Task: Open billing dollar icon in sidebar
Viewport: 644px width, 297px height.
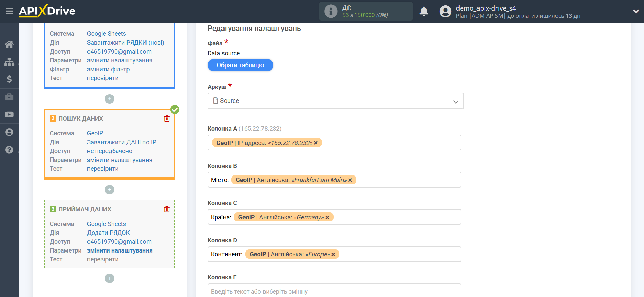Action: pyautogui.click(x=9, y=79)
